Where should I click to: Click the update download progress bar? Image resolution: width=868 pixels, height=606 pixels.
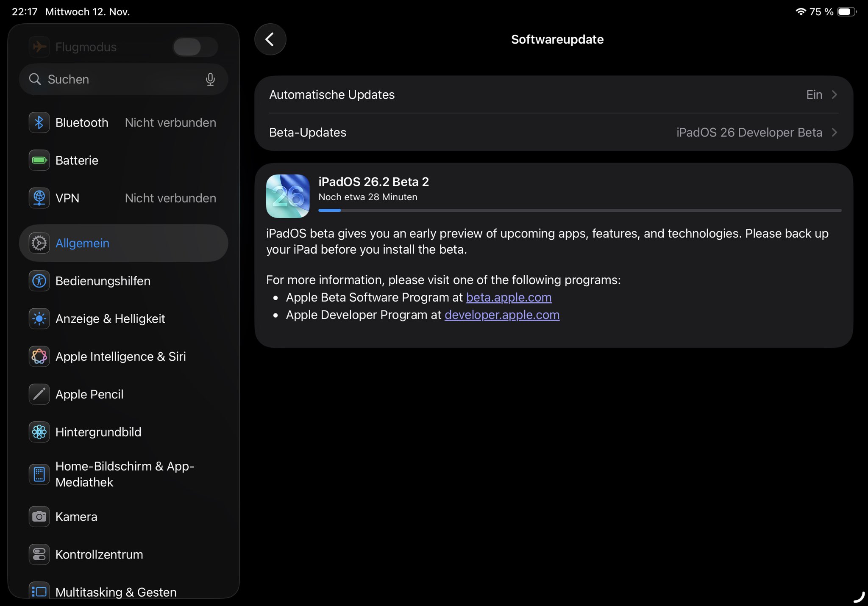point(579,210)
